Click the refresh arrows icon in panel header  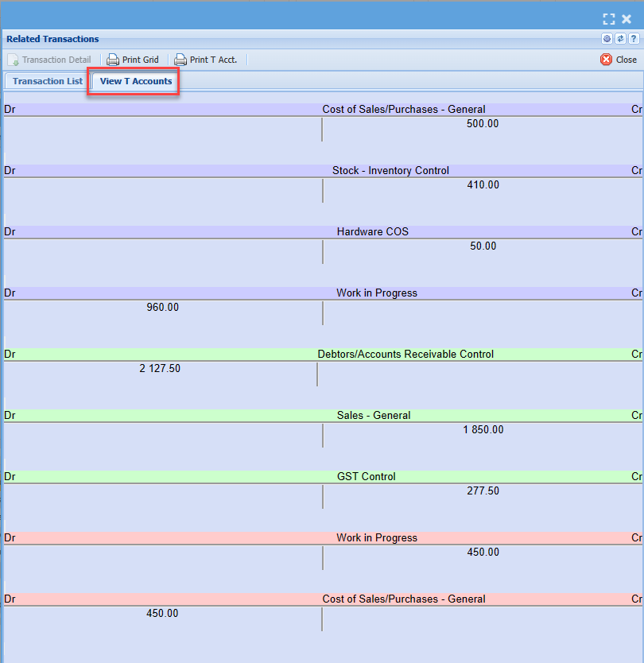(x=620, y=39)
